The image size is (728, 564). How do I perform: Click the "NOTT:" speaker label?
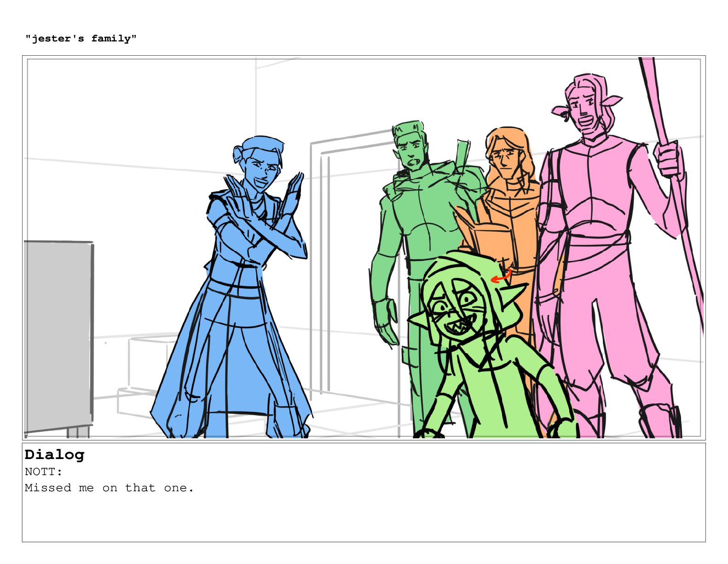click(43, 472)
